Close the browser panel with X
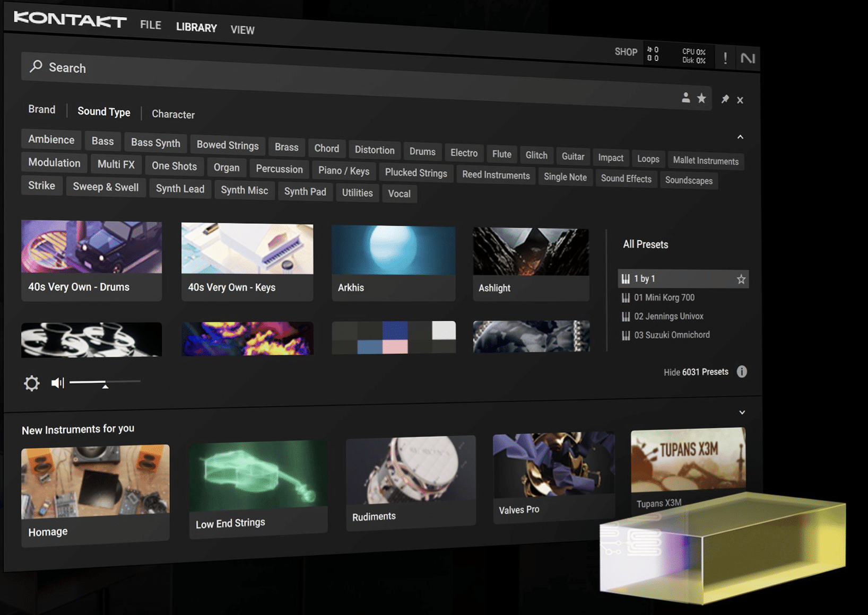 [x=740, y=100]
